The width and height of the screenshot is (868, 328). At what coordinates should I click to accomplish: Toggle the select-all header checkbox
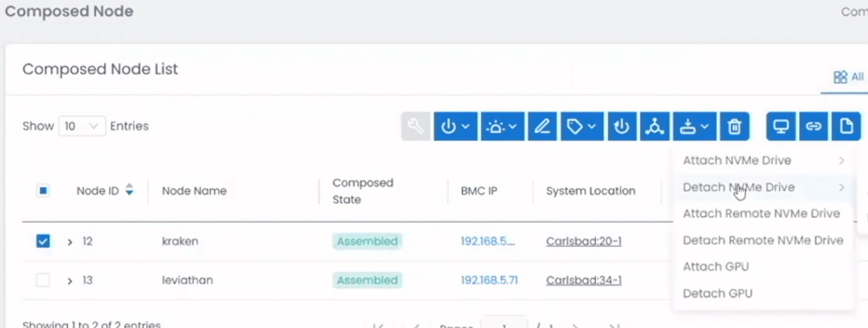[43, 191]
